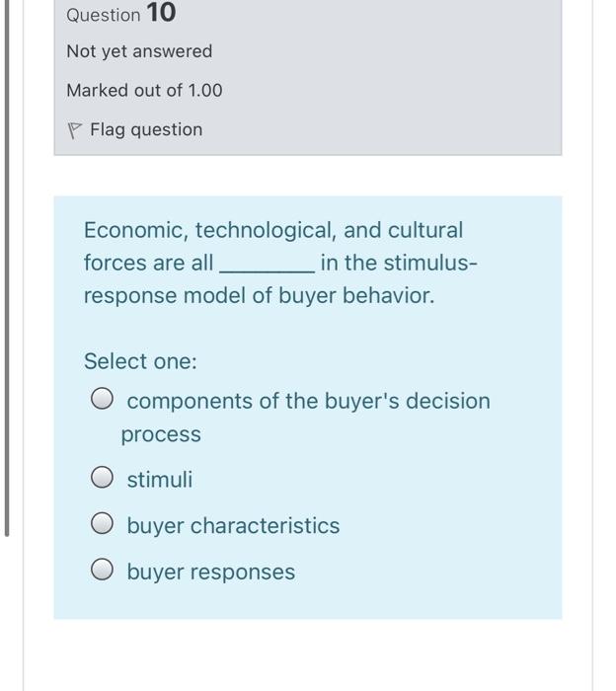This screenshot has height=691, width=616.
Task: Click the large number "10" in the heading
Action: [x=161, y=14]
